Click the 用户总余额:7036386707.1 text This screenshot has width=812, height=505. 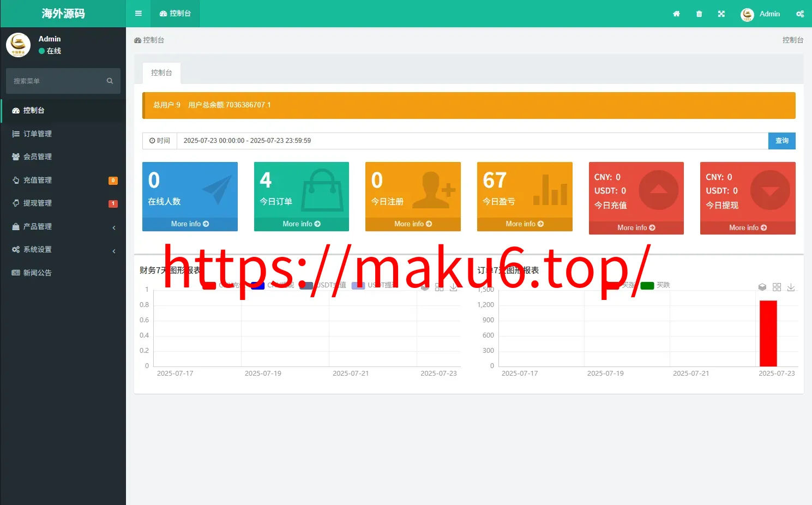click(230, 105)
